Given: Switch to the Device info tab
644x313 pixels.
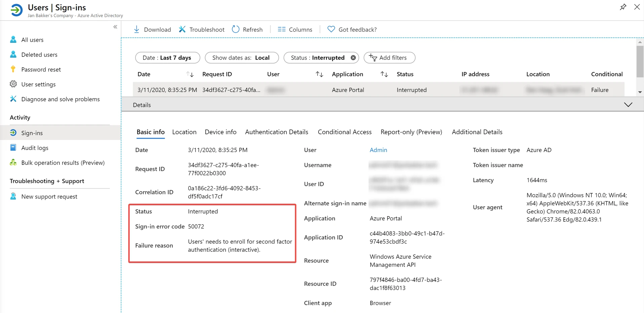Looking at the screenshot, I should click(x=220, y=132).
